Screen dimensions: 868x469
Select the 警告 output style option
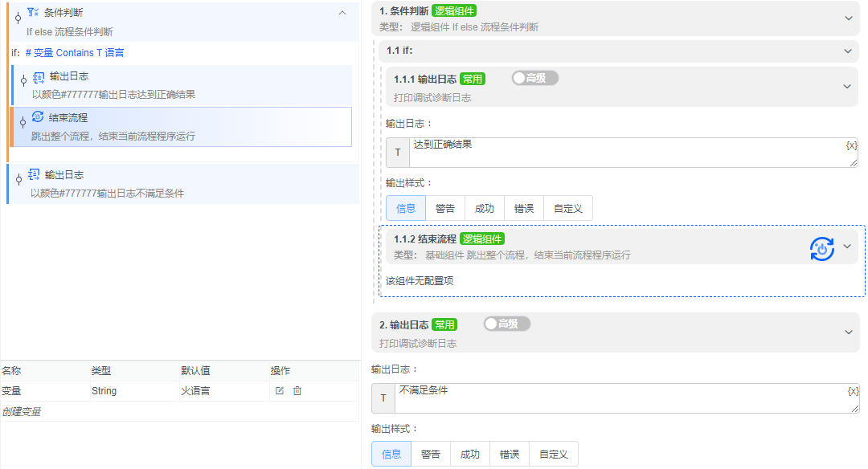[445, 207]
